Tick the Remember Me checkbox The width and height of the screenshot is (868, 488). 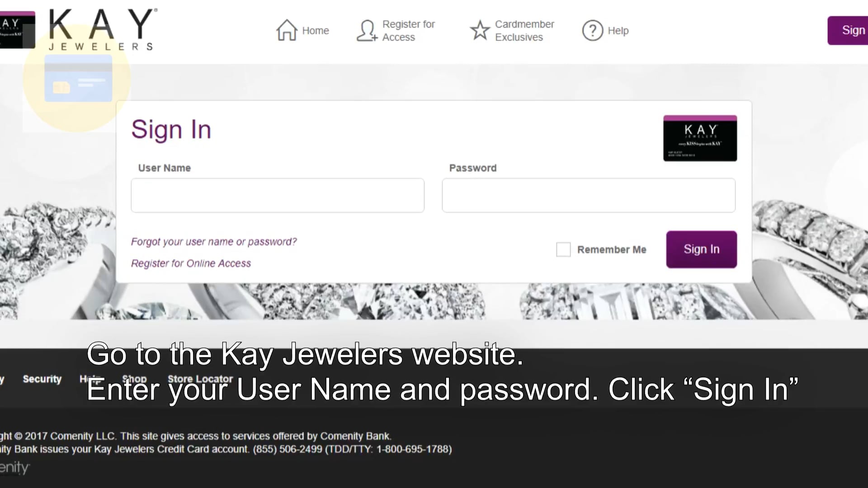click(563, 249)
